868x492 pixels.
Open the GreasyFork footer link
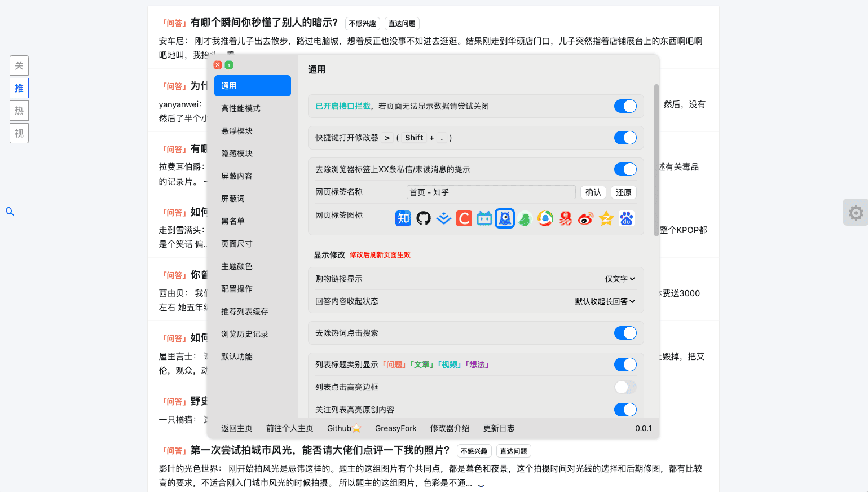point(396,428)
